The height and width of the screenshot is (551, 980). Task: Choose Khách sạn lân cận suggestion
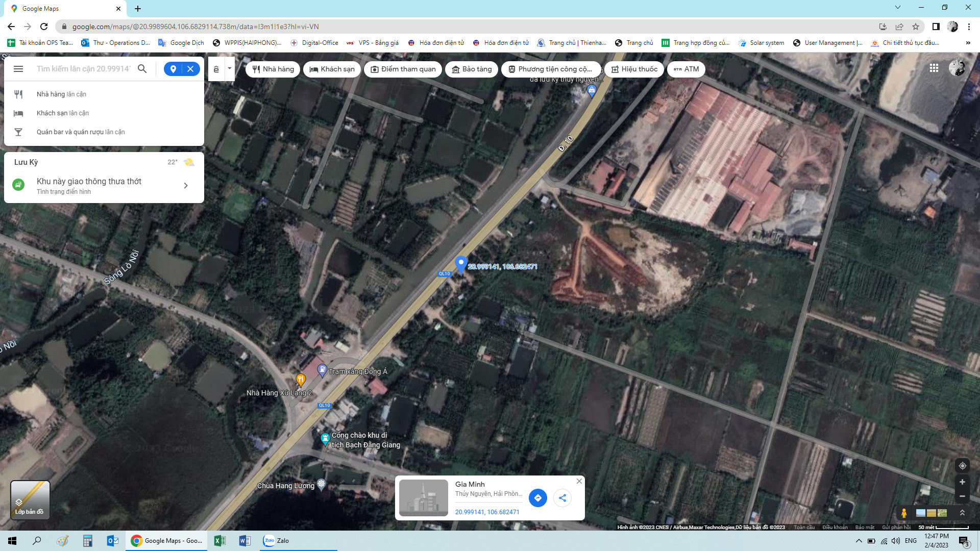tap(62, 113)
